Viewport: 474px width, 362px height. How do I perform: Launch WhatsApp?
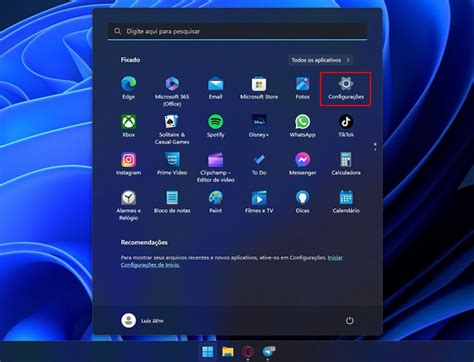click(302, 126)
